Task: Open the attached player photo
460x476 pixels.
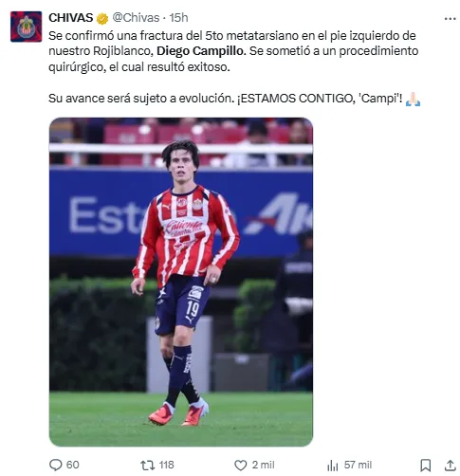Action: pos(181,282)
